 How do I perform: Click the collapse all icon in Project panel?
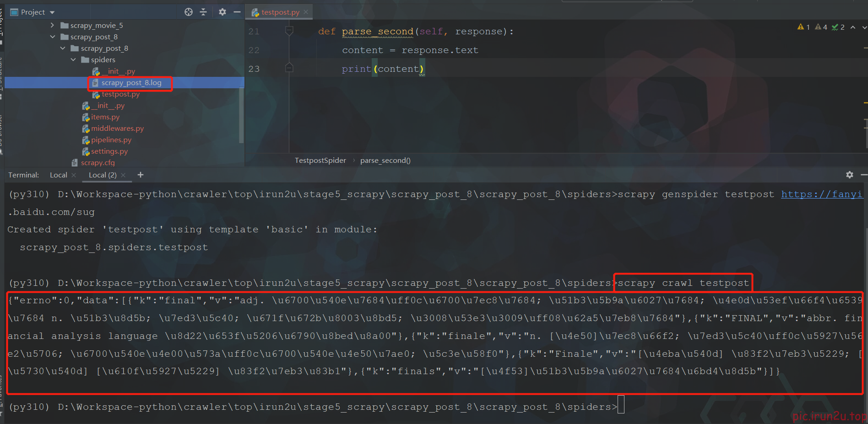click(204, 12)
